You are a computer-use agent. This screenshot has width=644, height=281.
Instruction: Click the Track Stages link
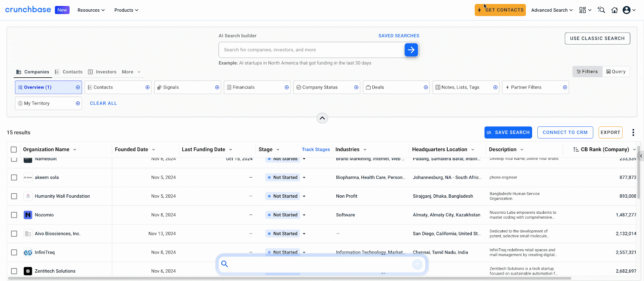316,150
